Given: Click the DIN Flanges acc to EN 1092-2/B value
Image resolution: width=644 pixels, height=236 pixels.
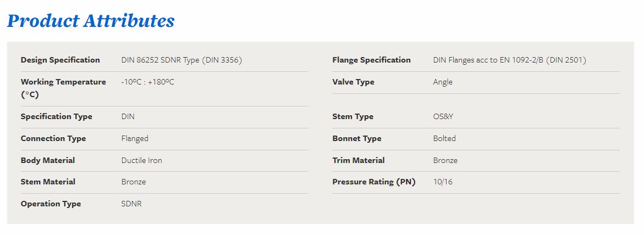Looking at the screenshot, I should coord(510,60).
